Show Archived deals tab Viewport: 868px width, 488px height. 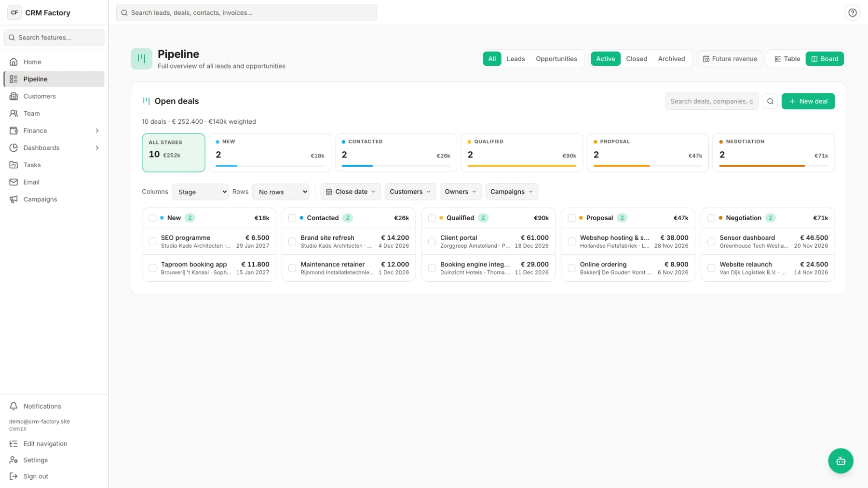coord(671,59)
